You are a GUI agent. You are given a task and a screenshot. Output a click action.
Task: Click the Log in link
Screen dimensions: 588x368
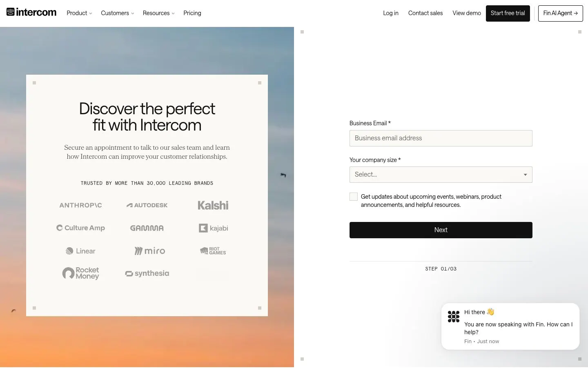[x=391, y=13]
